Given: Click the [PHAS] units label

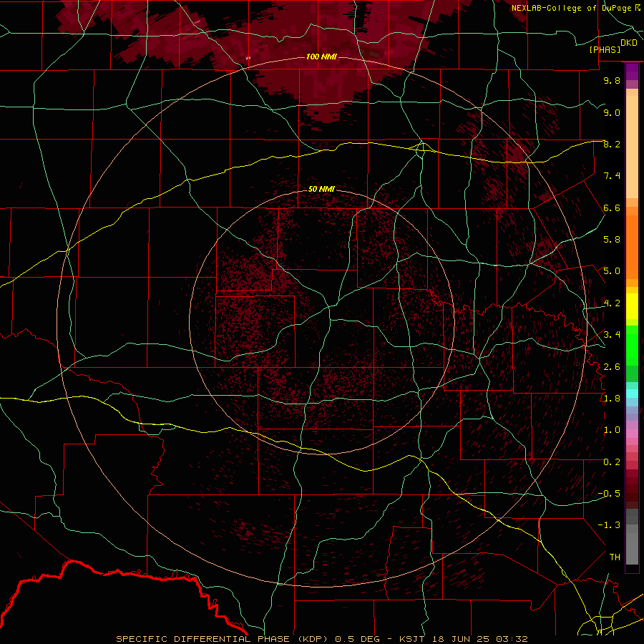Looking at the screenshot, I should (x=605, y=49).
